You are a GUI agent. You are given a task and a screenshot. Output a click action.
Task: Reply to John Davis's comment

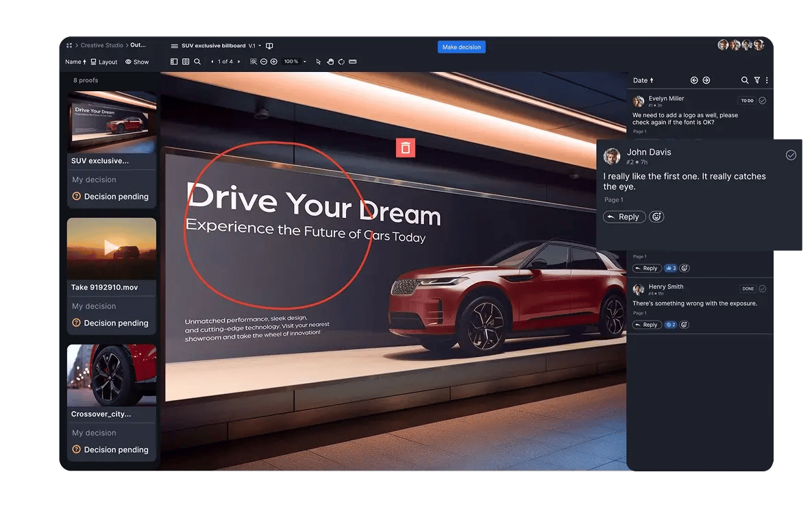(624, 217)
